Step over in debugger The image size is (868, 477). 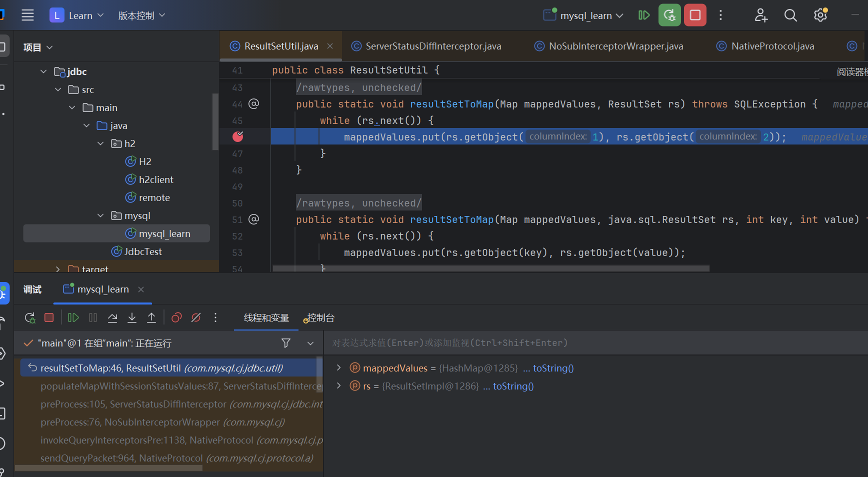click(112, 317)
